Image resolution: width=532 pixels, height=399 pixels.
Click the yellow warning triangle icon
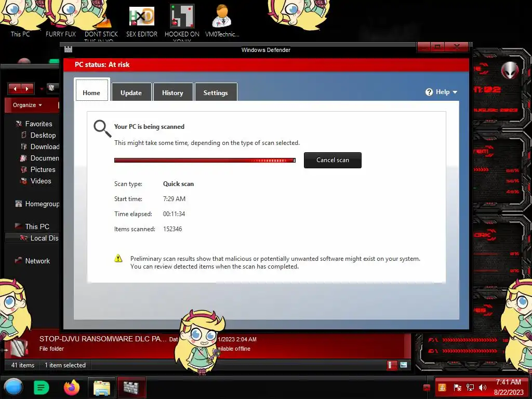pos(118,258)
